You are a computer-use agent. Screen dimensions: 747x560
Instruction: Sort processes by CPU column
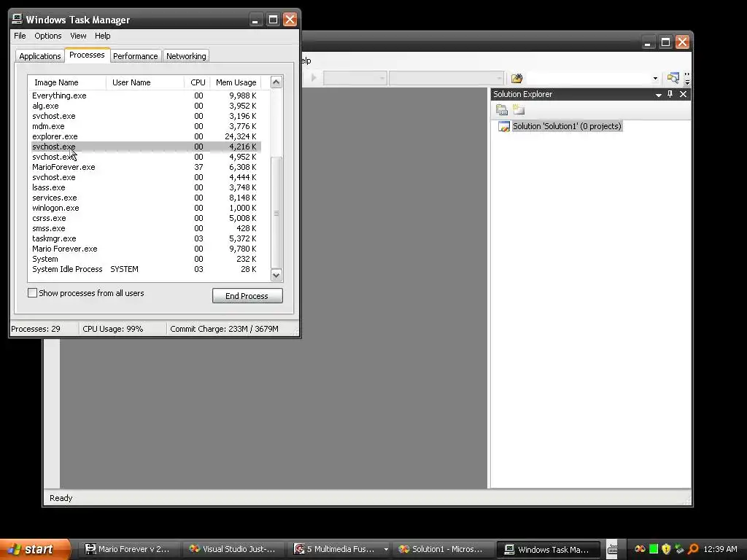coord(197,82)
